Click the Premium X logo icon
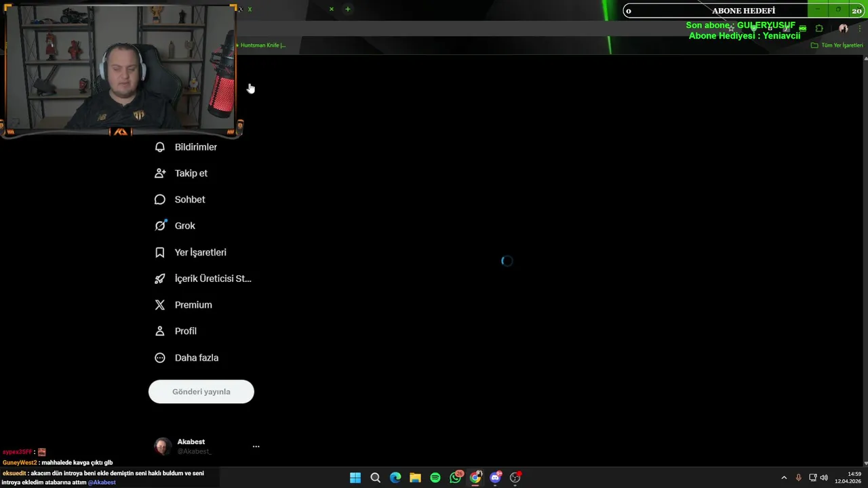Screen dimensions: 868x488 pos(160,305)
